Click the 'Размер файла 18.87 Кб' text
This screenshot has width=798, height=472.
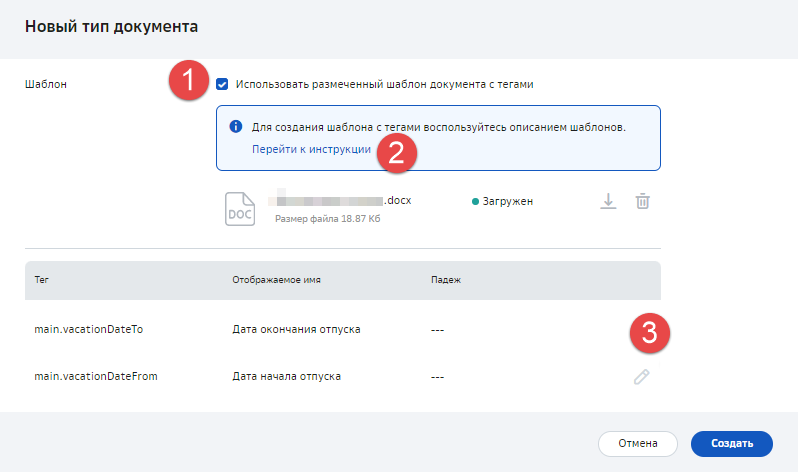point(328,219)
